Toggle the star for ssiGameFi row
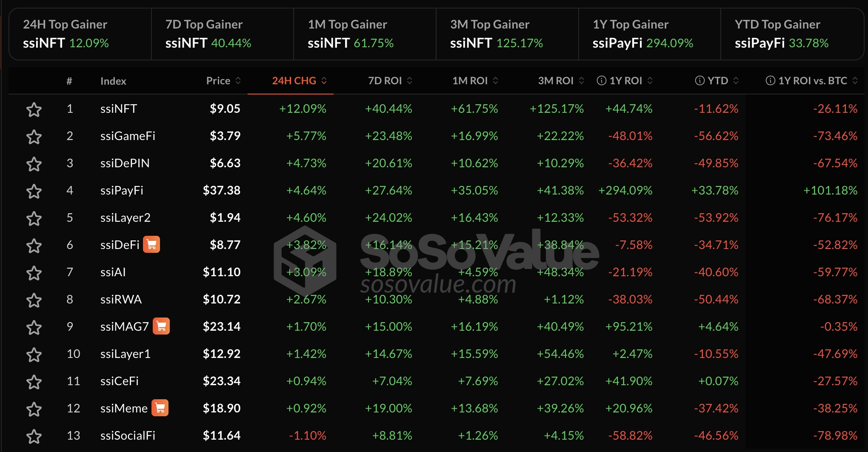This screenshot has width=868, height=452. 34,137
